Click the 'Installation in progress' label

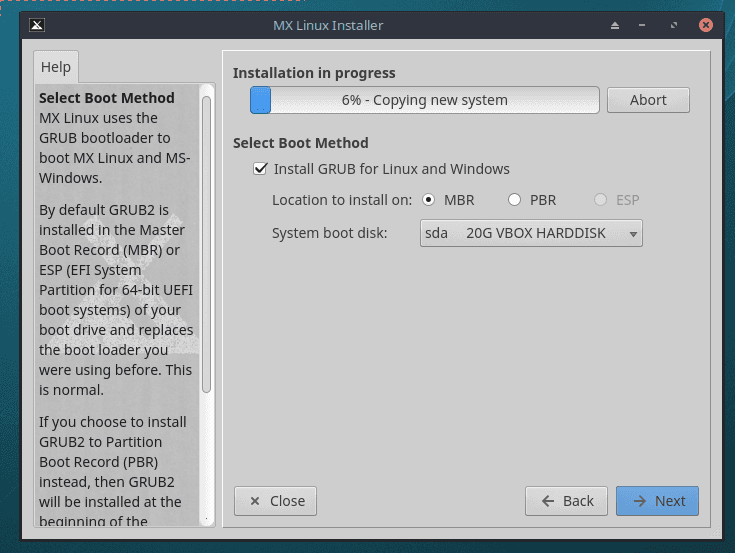(314, 73)
